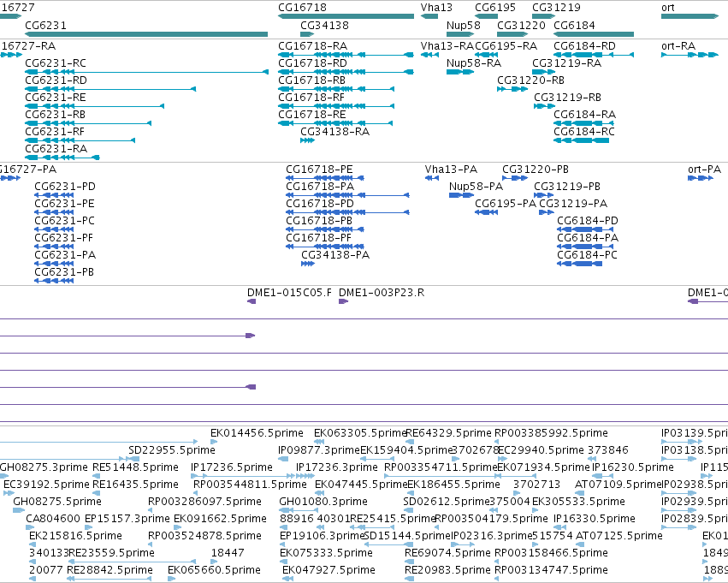Open transcript CG31220-RB
728x583 pixels.
[x=512, y=89]
